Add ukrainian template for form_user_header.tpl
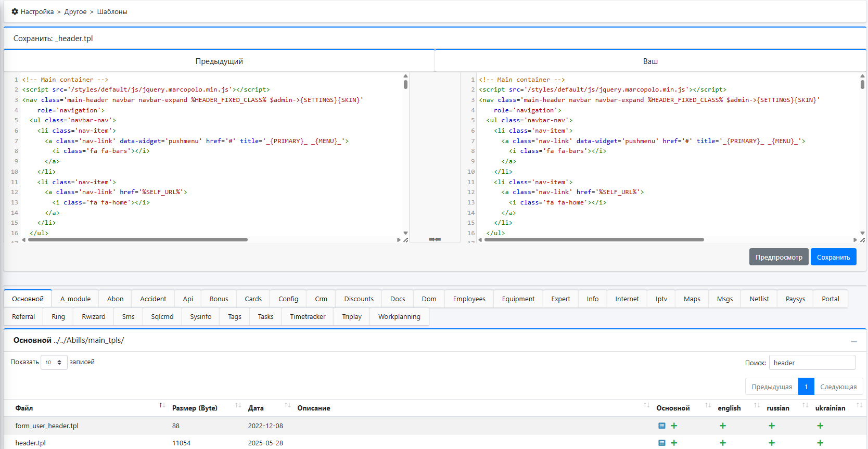Screen dimensions: 868x449 820,426
